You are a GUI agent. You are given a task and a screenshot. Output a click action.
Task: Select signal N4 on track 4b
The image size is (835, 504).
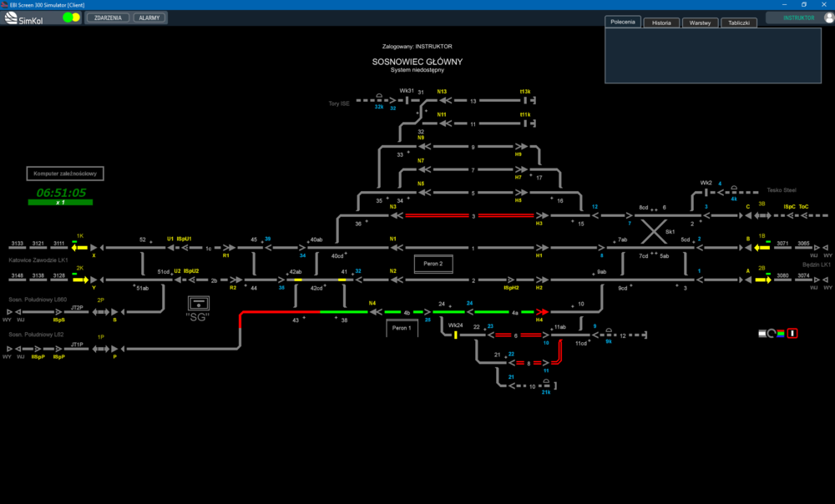pyautogui.click(x=376, y=312)
